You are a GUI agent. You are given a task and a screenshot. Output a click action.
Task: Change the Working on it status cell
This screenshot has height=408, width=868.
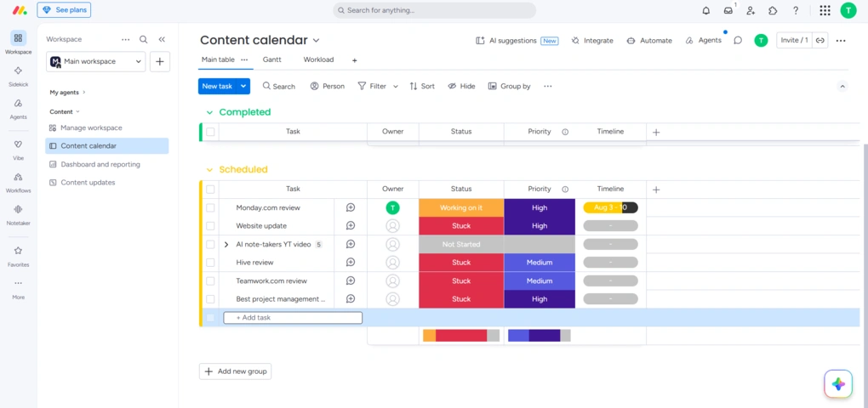pyautogui.click(x=461, y=208)
